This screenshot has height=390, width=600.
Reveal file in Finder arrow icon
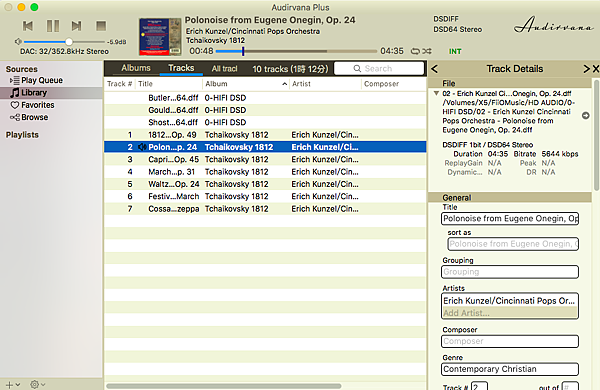pyautogui.click(x=585, y=115)
